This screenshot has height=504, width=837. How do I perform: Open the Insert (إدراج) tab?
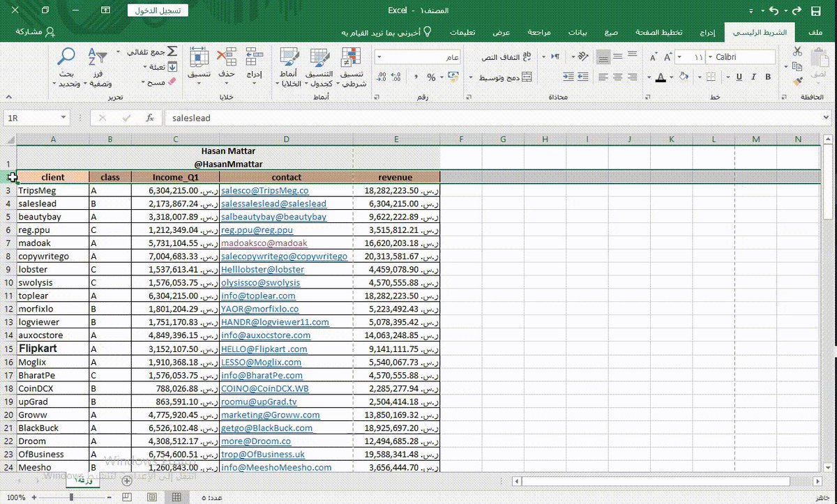(x=707, y=32)
